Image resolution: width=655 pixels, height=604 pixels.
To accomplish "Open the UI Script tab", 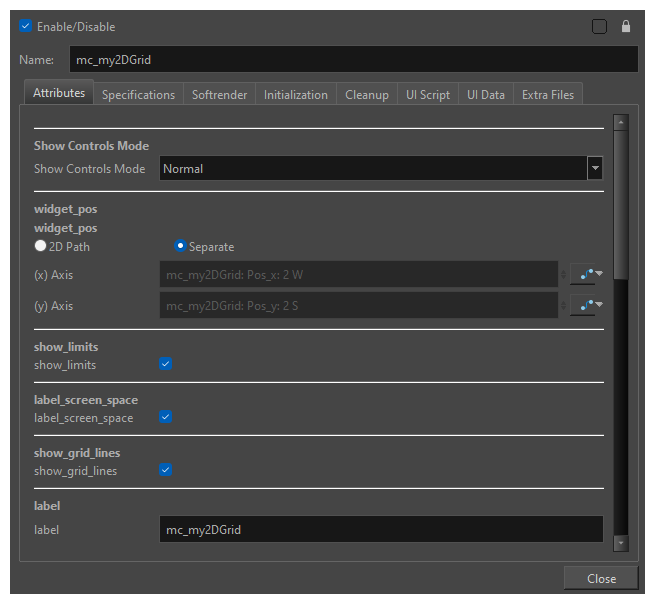I will point(428,95).
